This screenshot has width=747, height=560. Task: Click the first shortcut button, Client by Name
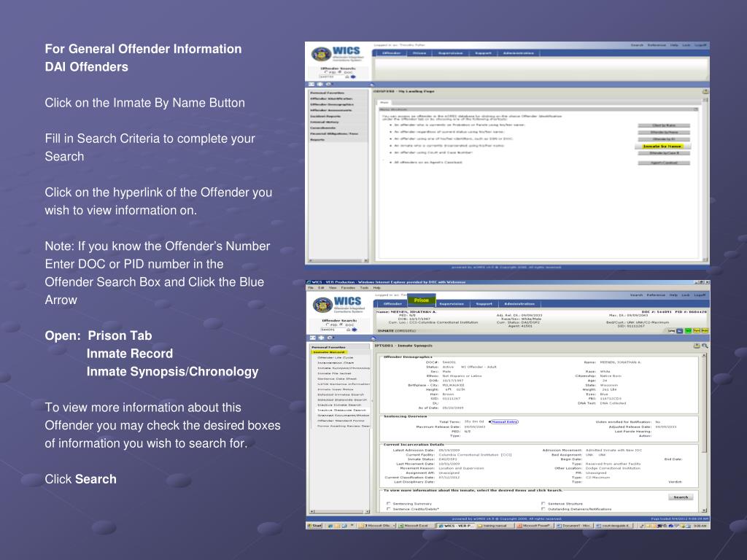[664, 125]
